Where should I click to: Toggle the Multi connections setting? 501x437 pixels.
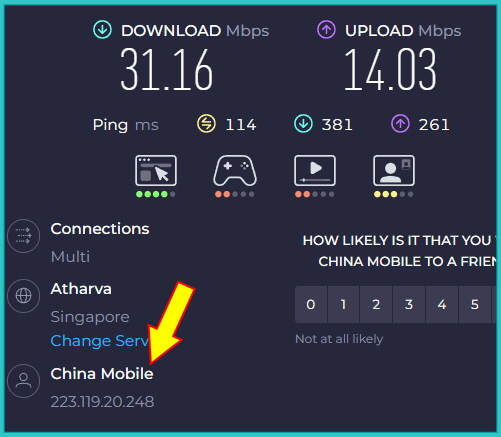(70, 257)
